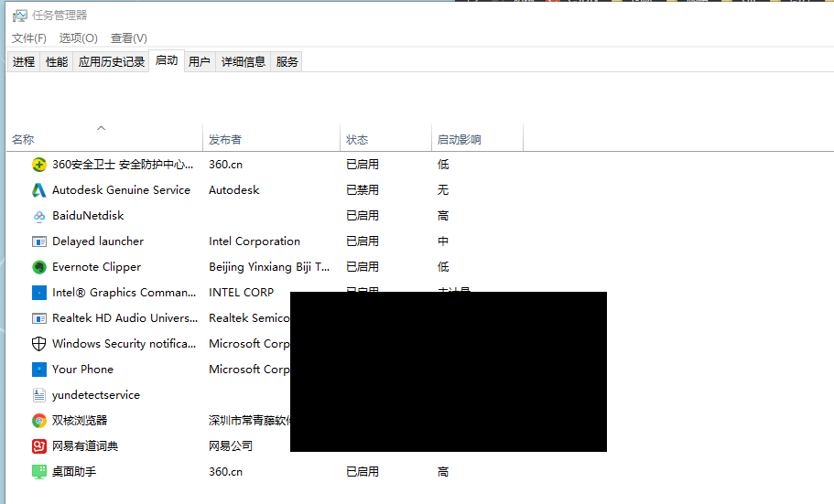Click the Delayed launcher icon
Viewport: 834px width, 504px height.
click(x=38, y=241)
